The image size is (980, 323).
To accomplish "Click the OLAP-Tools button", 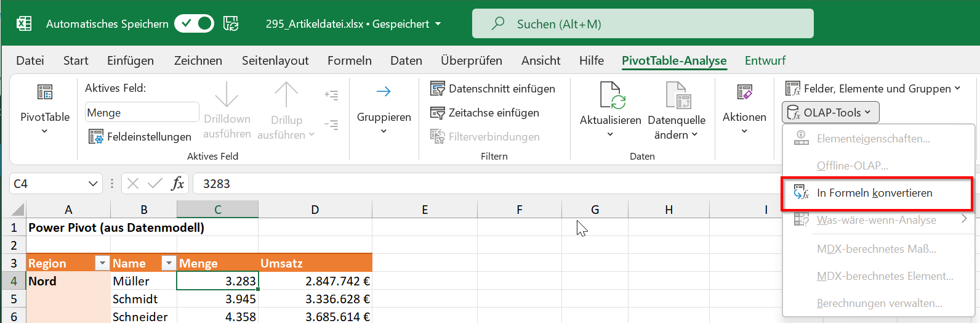I will coord(830,112).
